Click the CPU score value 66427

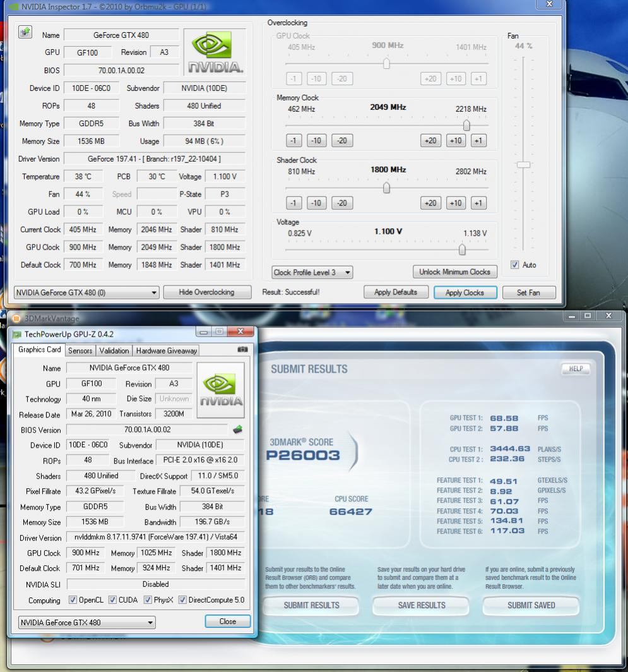point(351,512)
